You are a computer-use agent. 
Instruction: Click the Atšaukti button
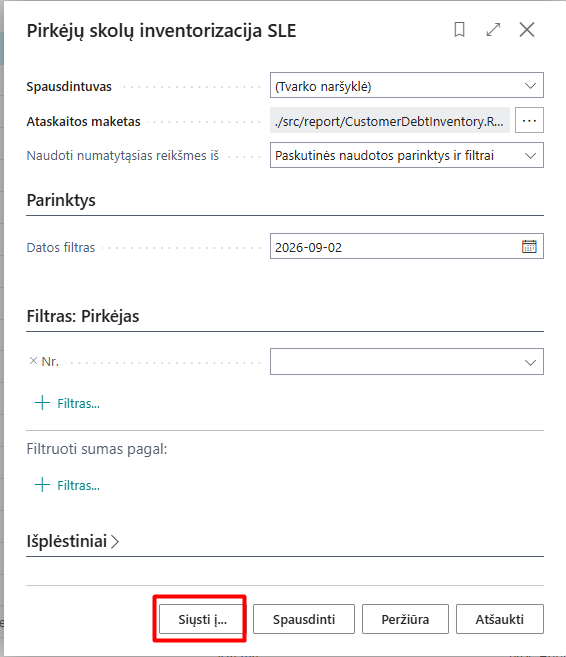tap(500, 619)
